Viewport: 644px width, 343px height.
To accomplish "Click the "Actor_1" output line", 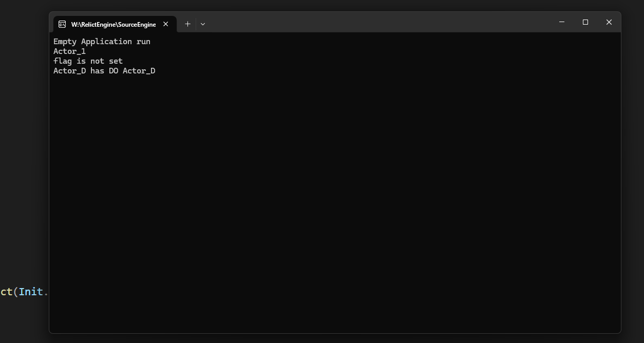I will point(69,51).
